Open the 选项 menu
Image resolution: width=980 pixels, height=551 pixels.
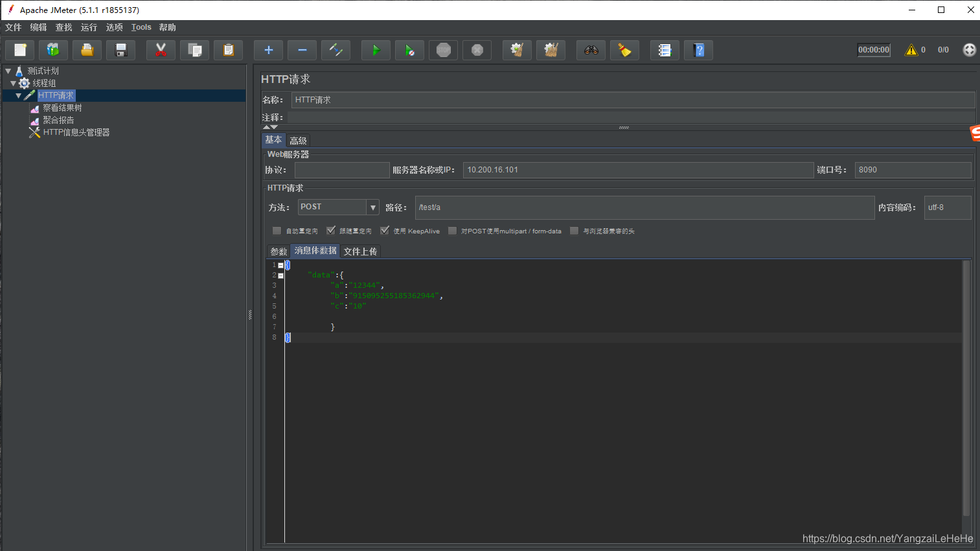[x=114, y=27]
